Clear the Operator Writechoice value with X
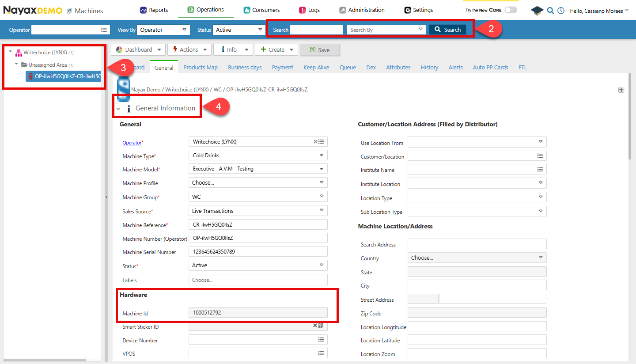The height and width of the screenshot is (364, 636). click(316, 142)
